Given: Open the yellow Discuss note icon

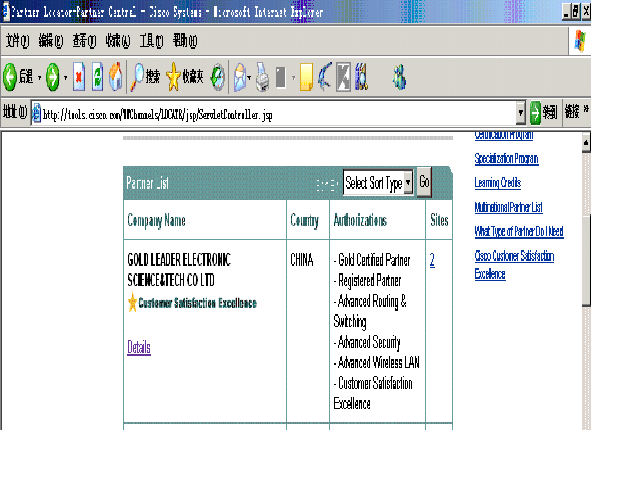Looking at the screenshot, I should click(x=306, y=77).
